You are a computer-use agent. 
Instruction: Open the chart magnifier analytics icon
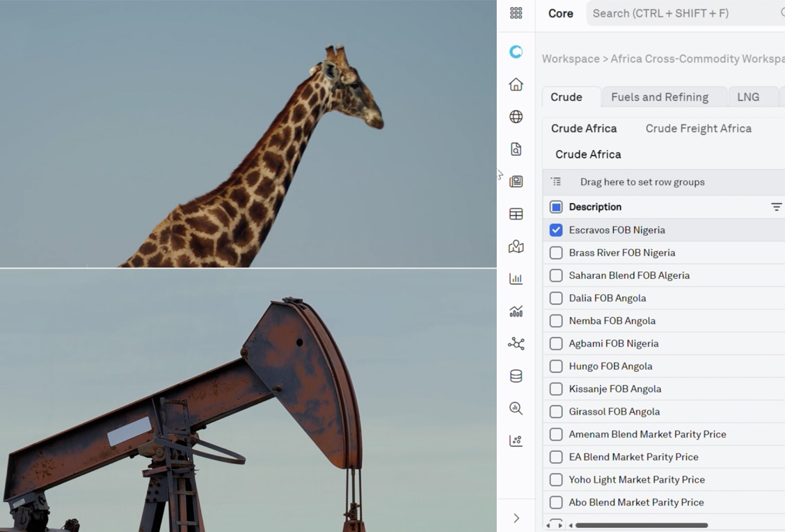(516, 408)
